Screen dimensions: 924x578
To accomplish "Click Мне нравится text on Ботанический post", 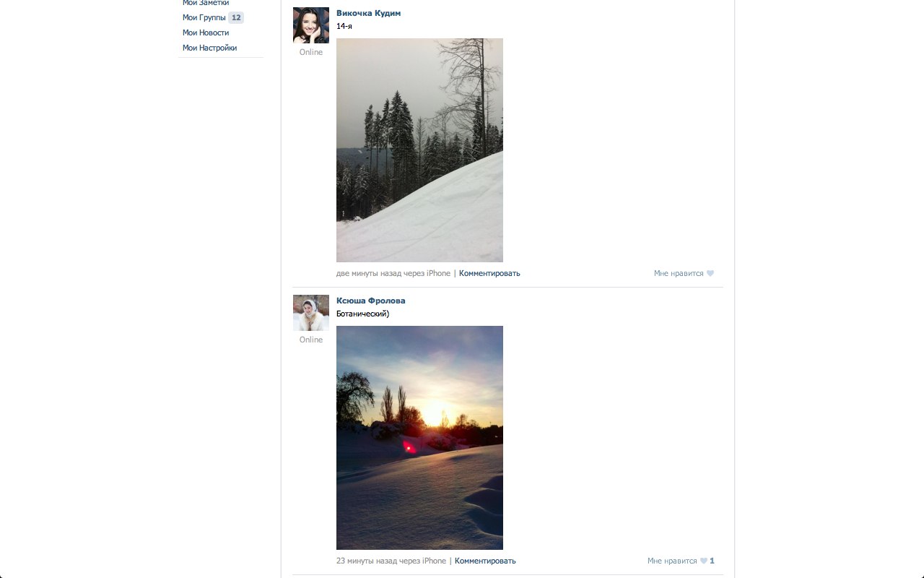I will 672,561.
